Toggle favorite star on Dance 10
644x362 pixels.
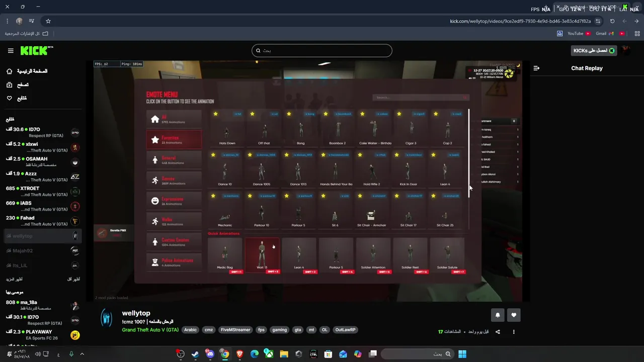point(213,155)
